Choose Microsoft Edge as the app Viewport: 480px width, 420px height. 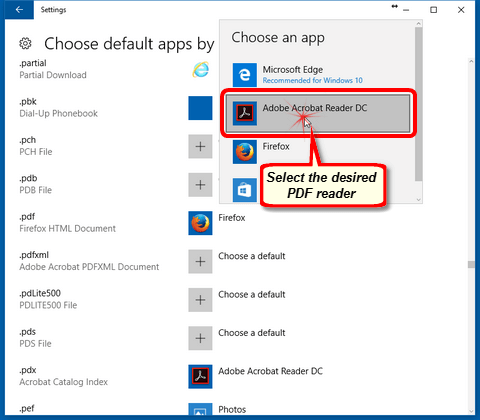coord(317,75)
